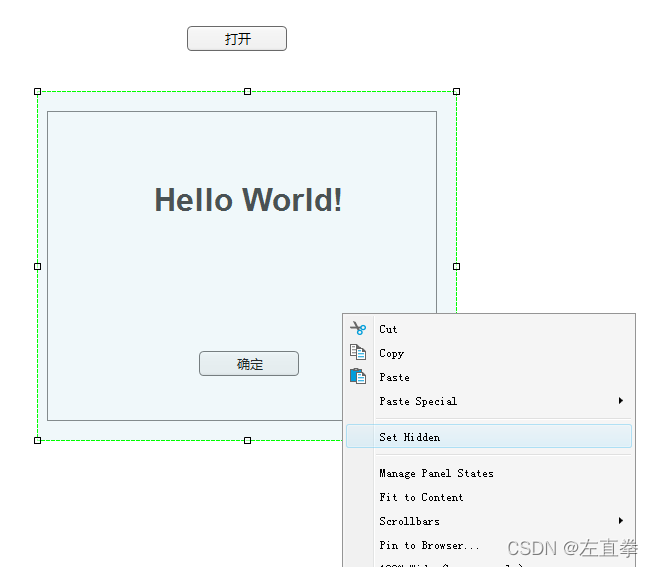Click the scissors Cut icon
The width and height of the screenshot is (653, 567).
pyautogui.click(x=358, y=329)
